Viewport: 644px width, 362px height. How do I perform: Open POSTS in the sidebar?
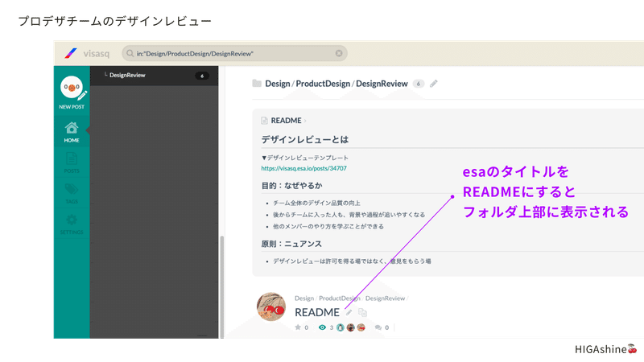click(72, 162)
